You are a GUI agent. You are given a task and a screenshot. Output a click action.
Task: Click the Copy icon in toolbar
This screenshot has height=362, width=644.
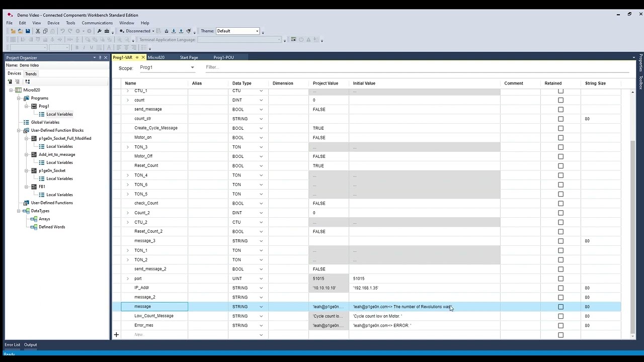tap(45, 31)
